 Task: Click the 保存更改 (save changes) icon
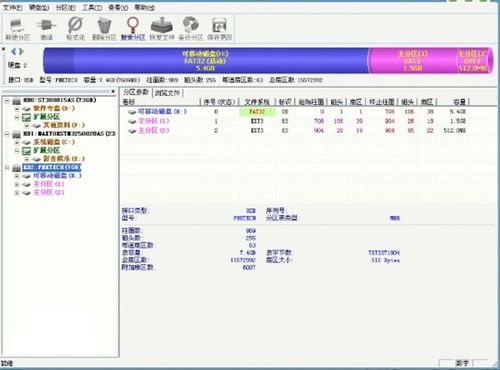click(x=219, y=26)
